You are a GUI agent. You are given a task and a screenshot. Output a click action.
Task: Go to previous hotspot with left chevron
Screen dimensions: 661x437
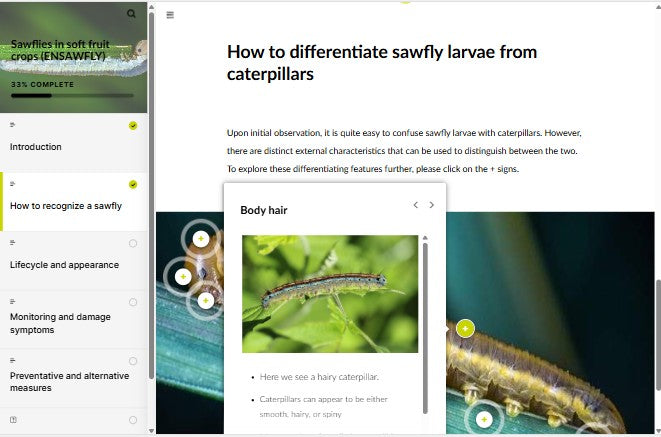pos(416,205)
